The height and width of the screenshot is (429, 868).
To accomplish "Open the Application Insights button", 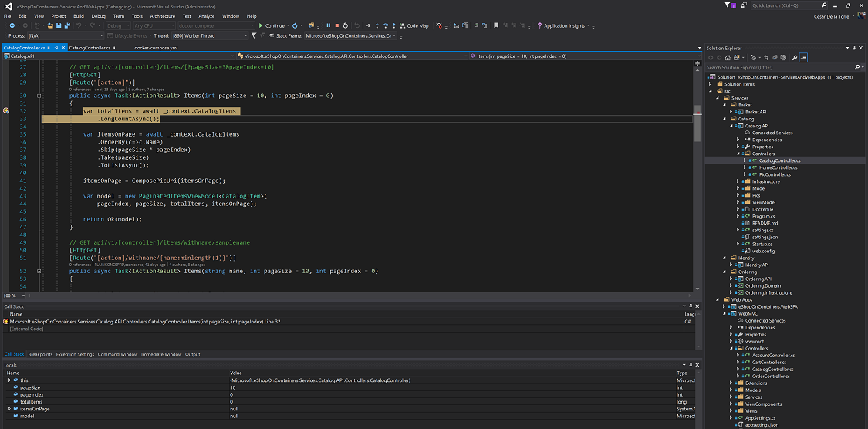I will 564,25.
